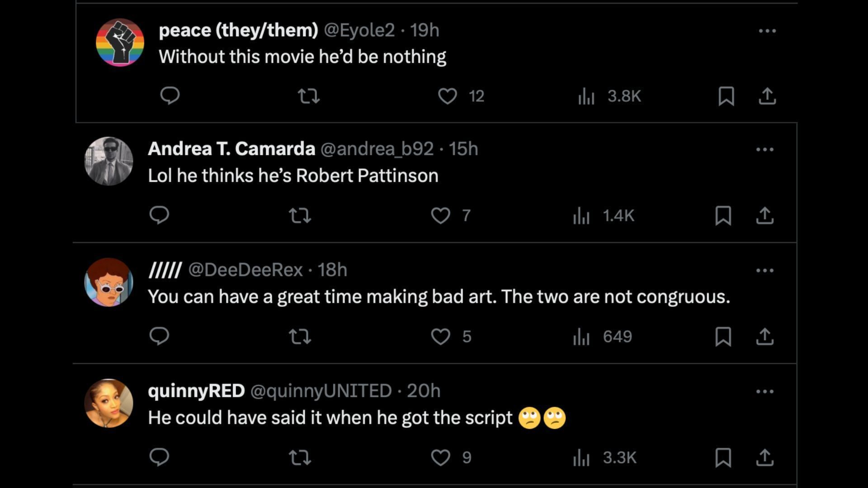Reply to the DeeDeeRex tweet
The width and height of the screenshot is (868, 488).
[x=159, y=336]
